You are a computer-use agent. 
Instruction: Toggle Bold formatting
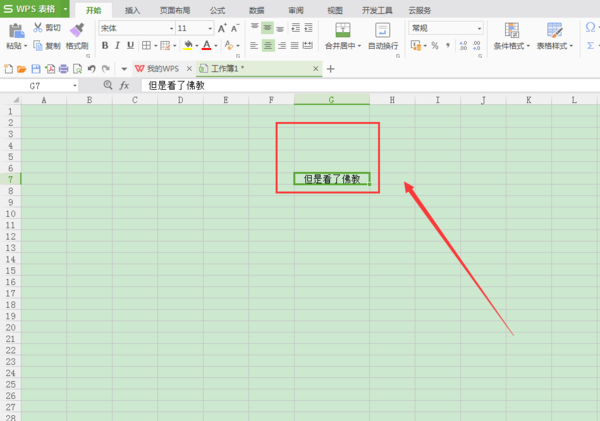pos(105,46)
